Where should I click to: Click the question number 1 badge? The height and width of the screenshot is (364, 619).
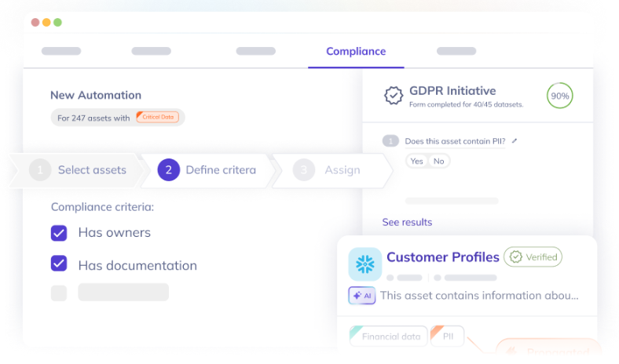tap(390, 140)
